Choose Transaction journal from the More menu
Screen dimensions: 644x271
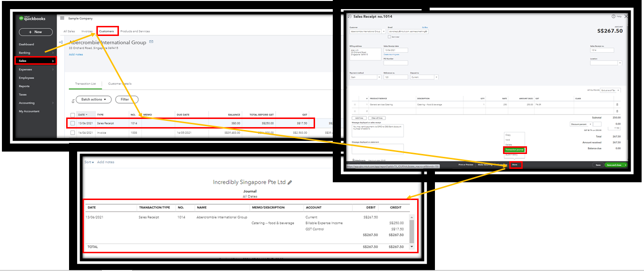coord(515,150)
